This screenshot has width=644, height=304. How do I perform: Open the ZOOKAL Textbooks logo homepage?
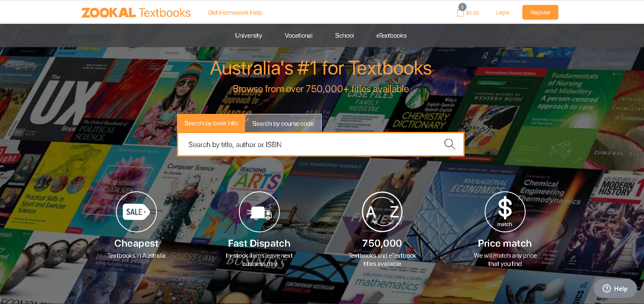point(136,13)
